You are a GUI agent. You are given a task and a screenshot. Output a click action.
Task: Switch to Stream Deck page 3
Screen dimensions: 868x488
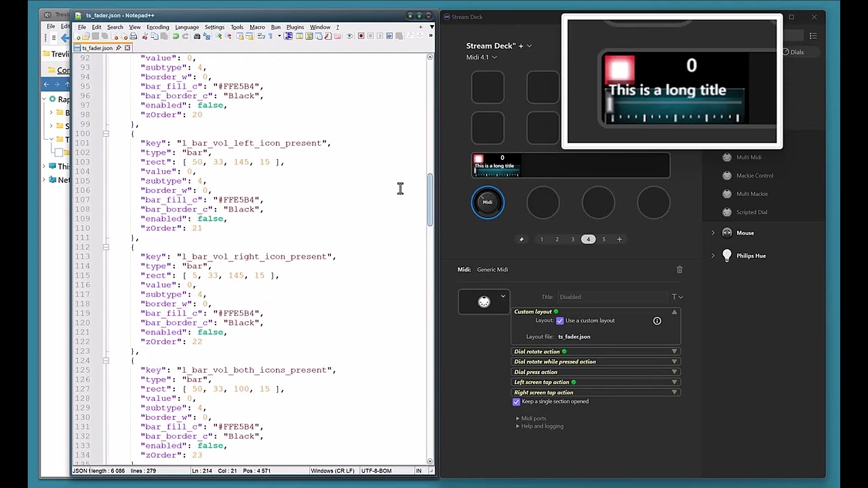pos(572,239)
